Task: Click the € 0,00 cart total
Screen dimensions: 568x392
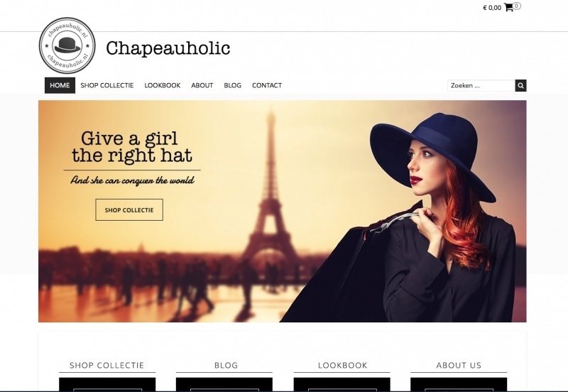Action: tap(492, 8)
